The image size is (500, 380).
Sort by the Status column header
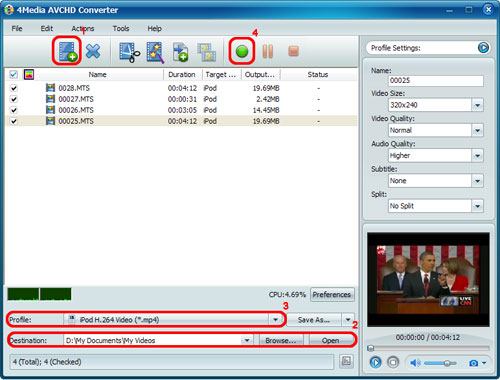(x=318, y=74)
